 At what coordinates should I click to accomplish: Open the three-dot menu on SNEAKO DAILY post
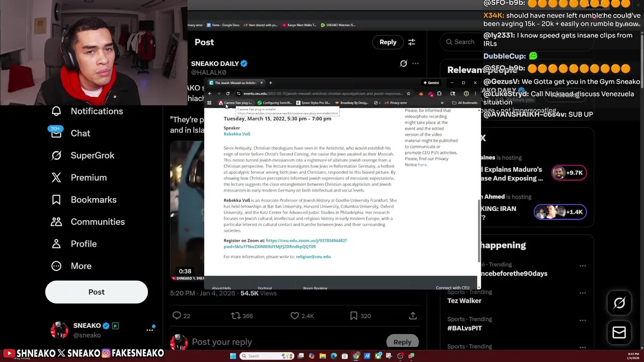(415, 63)
